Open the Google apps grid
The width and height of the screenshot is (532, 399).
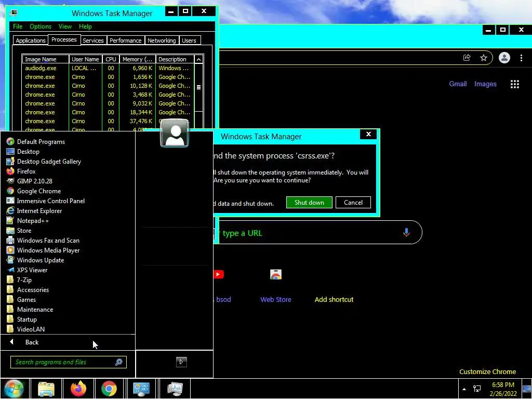point(515,84)
